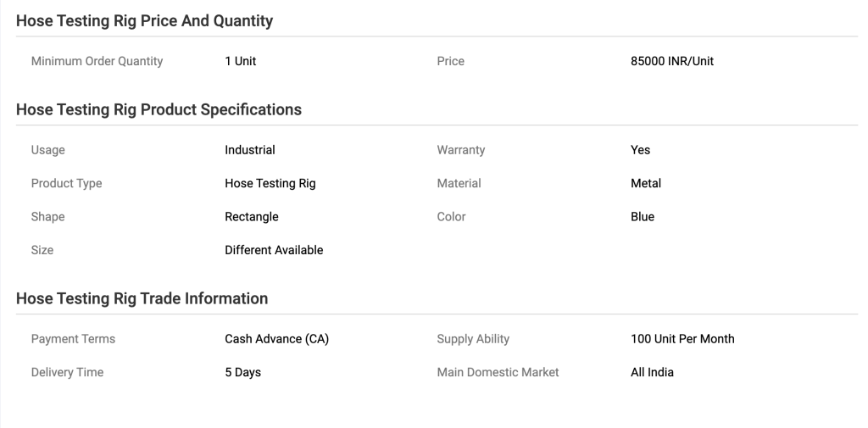The width and height of the screenshot is (868, 428).
Task: Click the 85000 INR/Unit price value
Action: click(672, 62)
